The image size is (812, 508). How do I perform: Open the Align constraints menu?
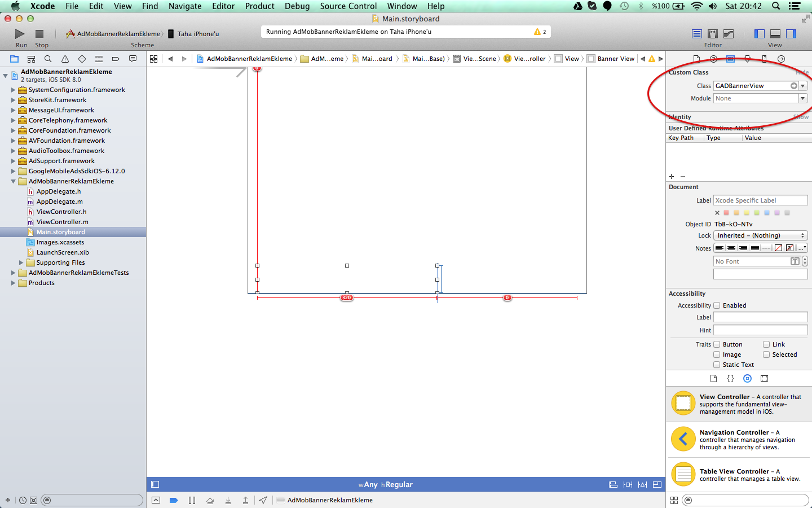pyautogui.click(x=613, y=484)
